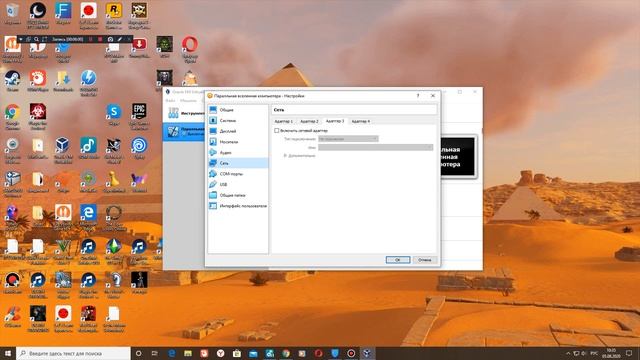Open File Explorer from the taskbar
The width and height of the screenshot is (640, 360).
click(x=188, y=353)
